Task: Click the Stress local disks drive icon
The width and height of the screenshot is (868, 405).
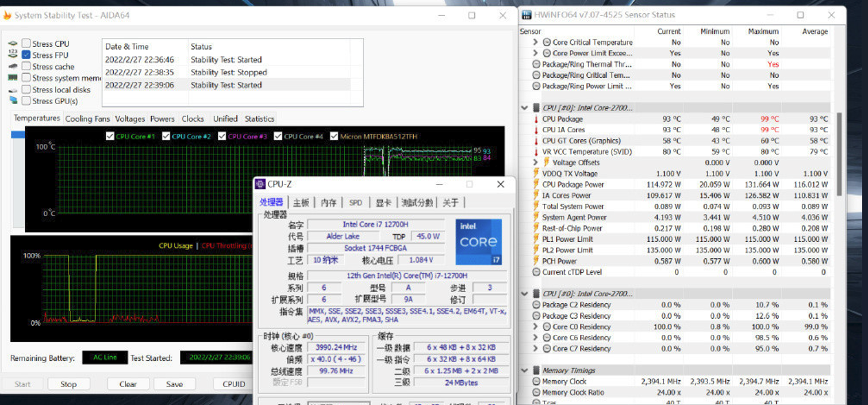Action: click(x=13, y=90)
